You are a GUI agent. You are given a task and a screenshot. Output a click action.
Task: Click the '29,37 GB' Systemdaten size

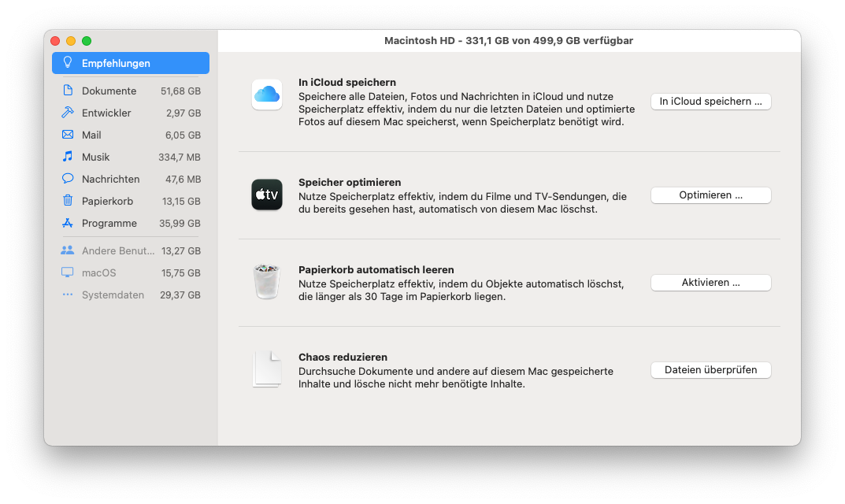click(x=180, y=295)
